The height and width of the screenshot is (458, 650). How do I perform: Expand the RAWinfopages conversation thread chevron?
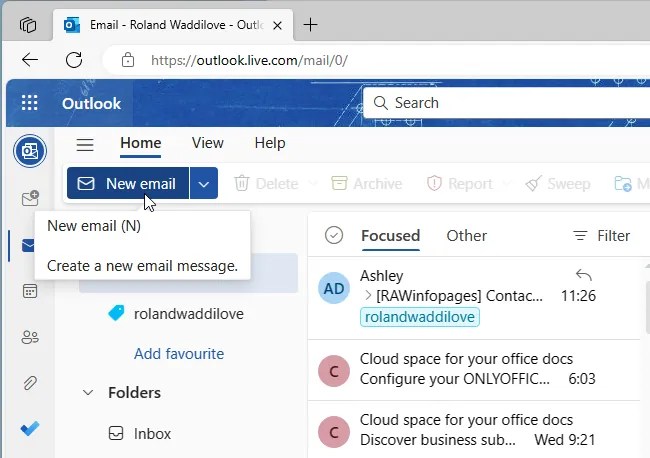(368, 296)
